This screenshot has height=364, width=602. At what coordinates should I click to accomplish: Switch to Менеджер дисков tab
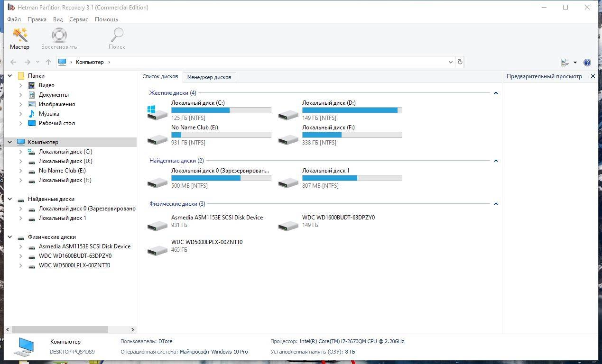click(209, 77)
